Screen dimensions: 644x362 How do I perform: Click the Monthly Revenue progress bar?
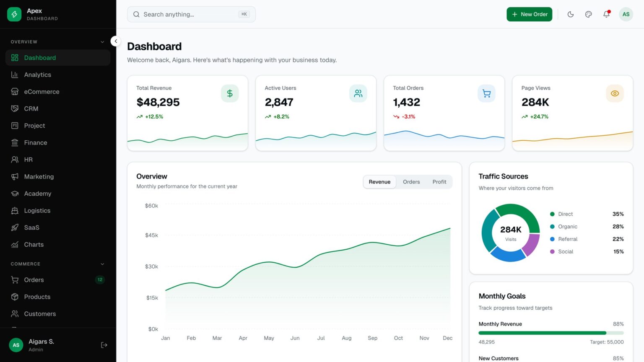551,333
